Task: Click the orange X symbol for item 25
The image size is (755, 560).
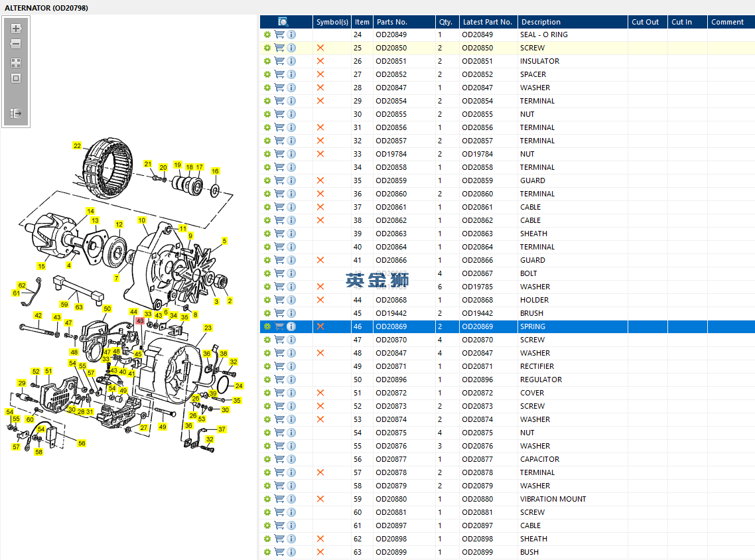Action: pos(320,48)
